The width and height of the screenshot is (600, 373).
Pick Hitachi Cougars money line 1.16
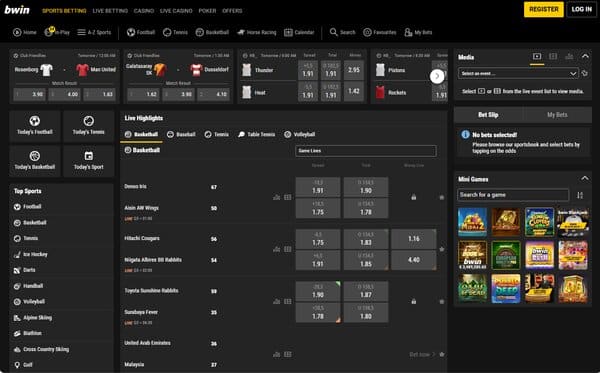click(x=414, y=239)
